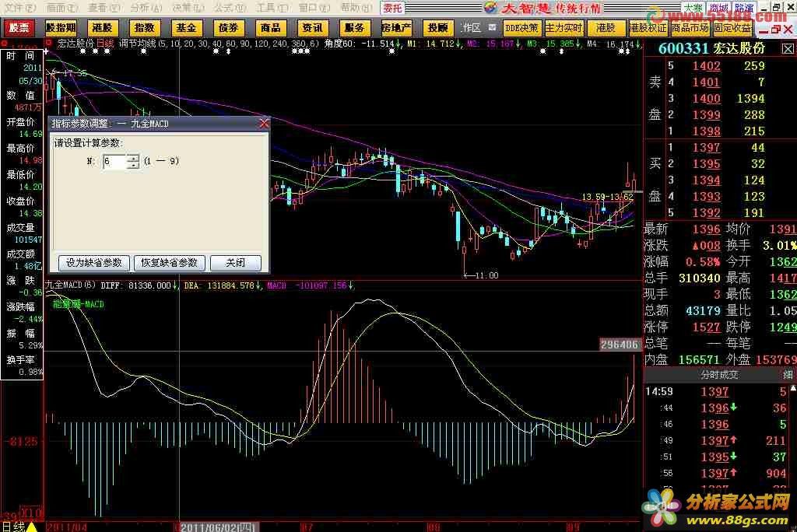Open the 债券 section
The width and height of the screenshot is (797, 532).
click(228, 28)
